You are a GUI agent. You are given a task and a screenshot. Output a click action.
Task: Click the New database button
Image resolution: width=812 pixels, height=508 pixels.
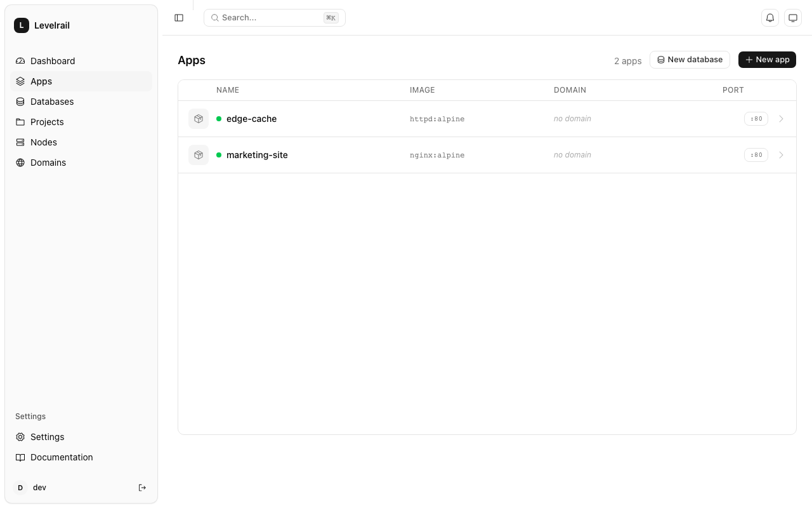pos(690,60)
